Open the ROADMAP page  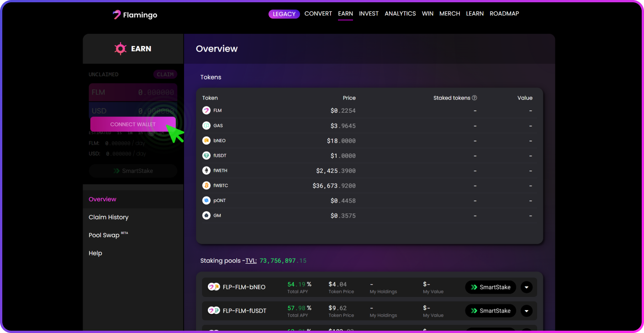tap(504, 14)
